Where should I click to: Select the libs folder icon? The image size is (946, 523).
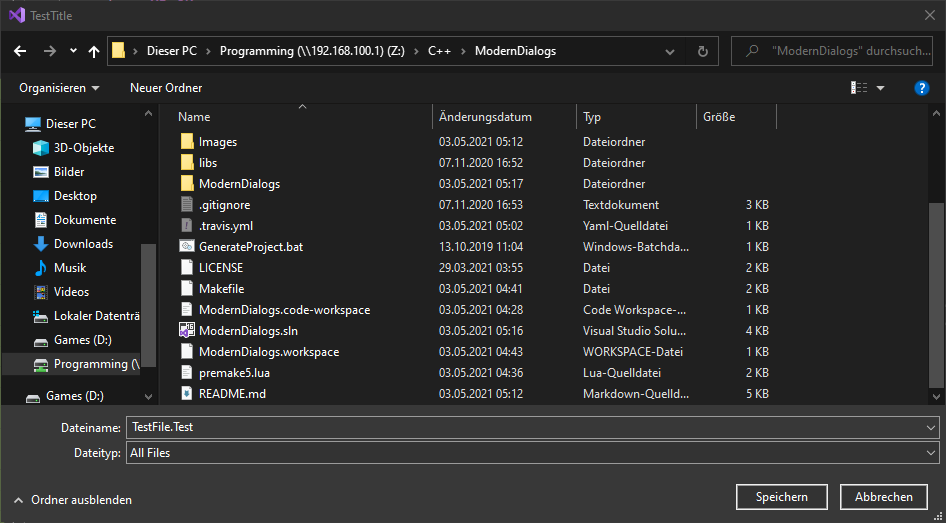pyautogui.click(x=188, y=163)
